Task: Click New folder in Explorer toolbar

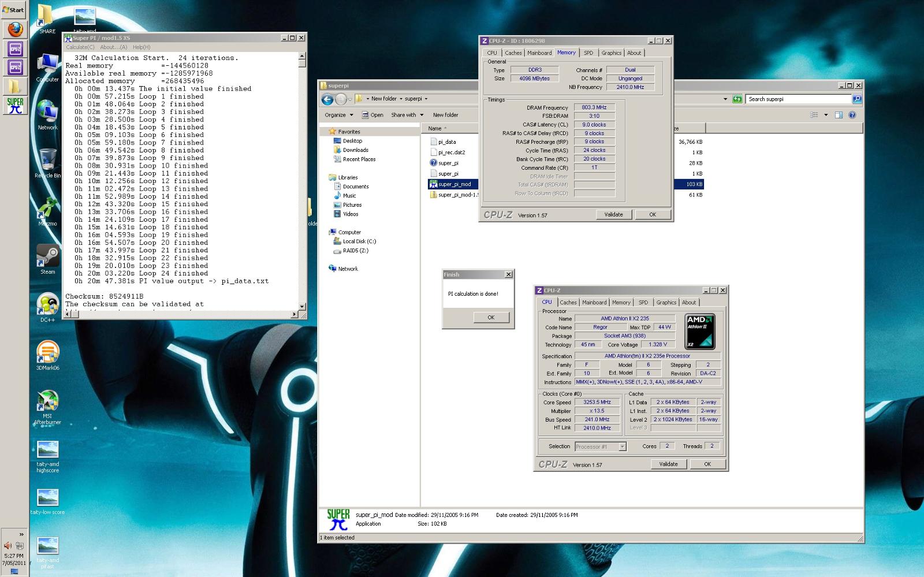Action: coord(445,115)
